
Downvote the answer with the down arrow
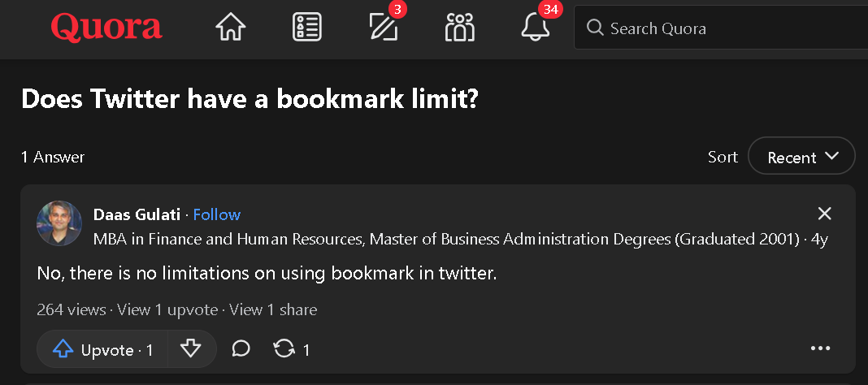point(191,349)
